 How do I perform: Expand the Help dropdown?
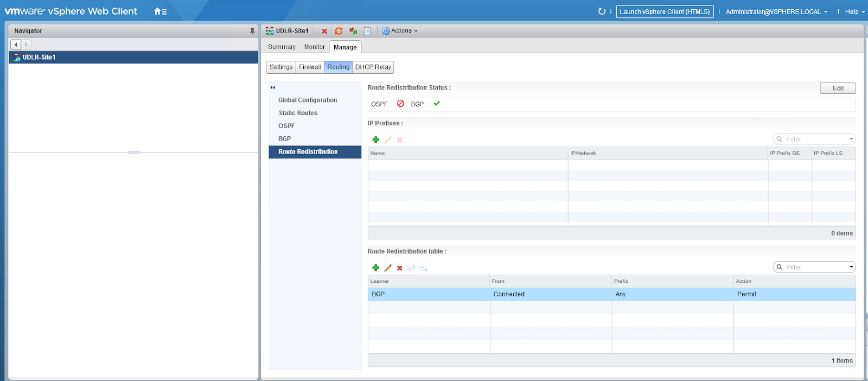854,12
